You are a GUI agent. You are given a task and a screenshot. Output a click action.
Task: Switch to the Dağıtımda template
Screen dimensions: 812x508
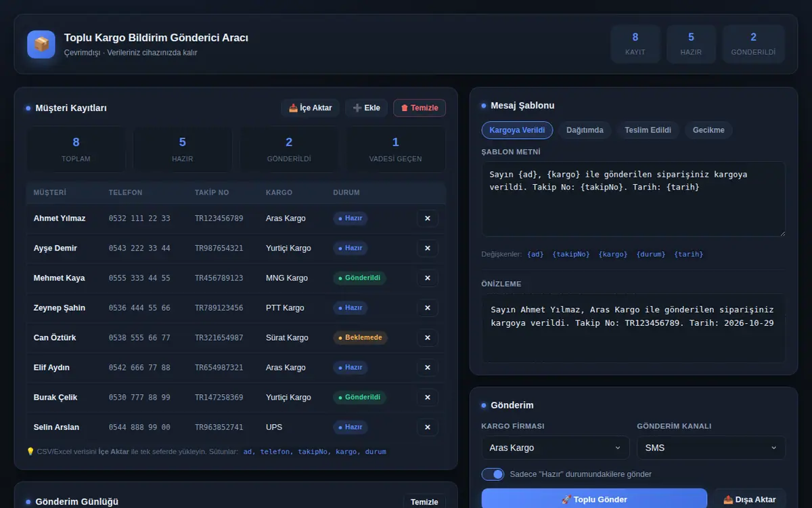585,130
